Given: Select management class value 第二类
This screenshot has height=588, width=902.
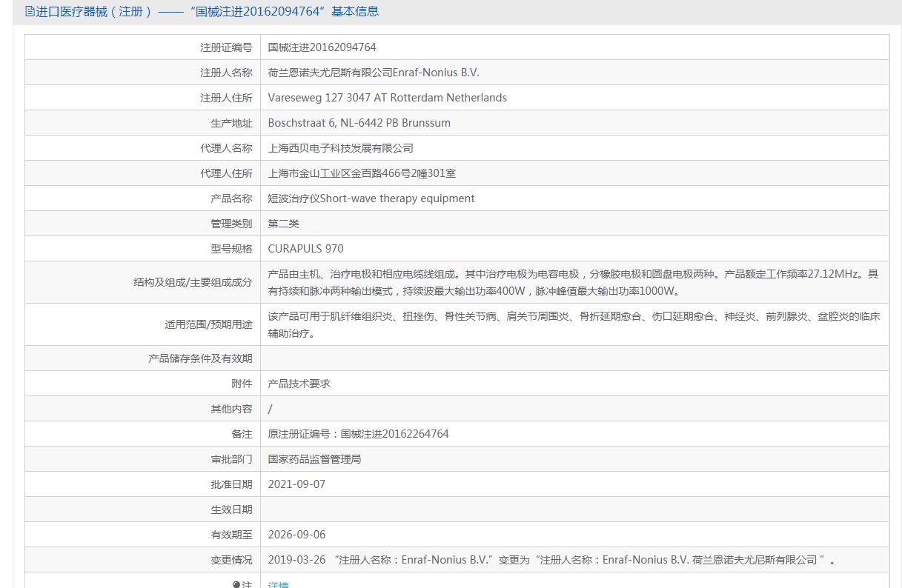Looking at the screenshot, I should [284, 224].
